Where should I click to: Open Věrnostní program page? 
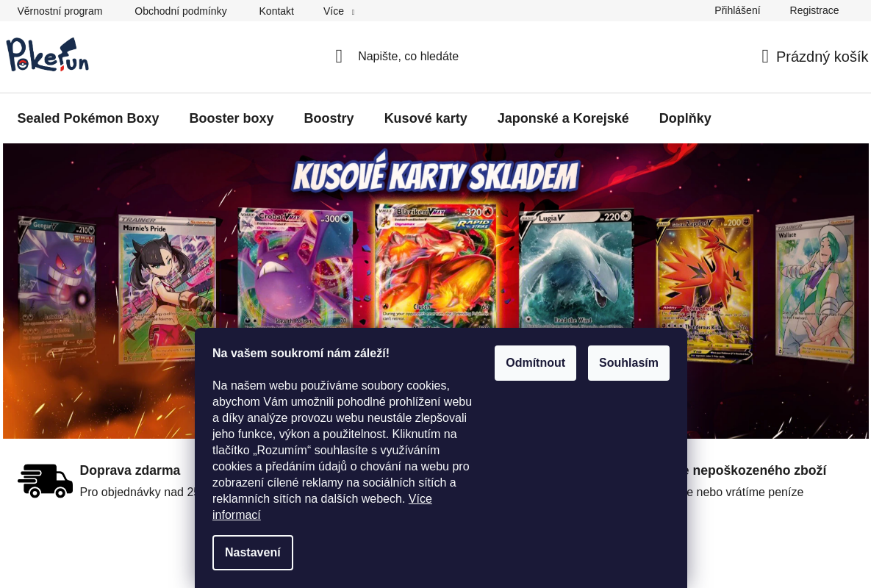[x=60, y=11]
